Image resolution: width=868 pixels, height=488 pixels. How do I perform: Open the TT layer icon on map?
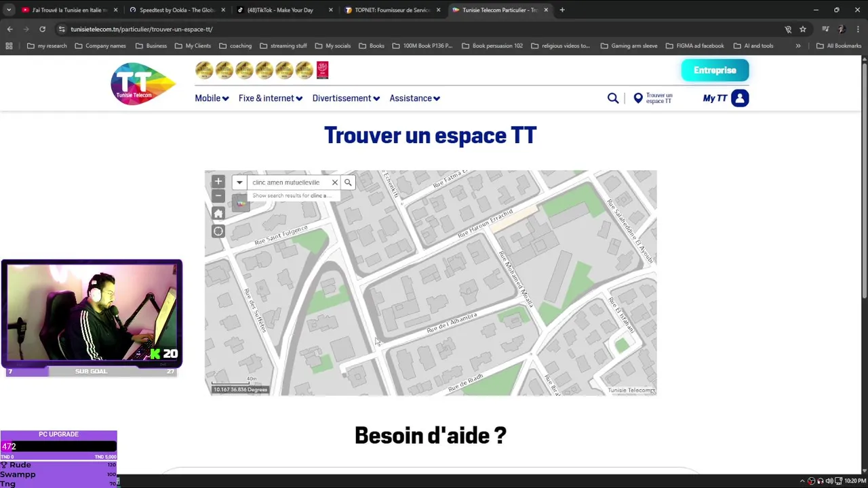241,203
